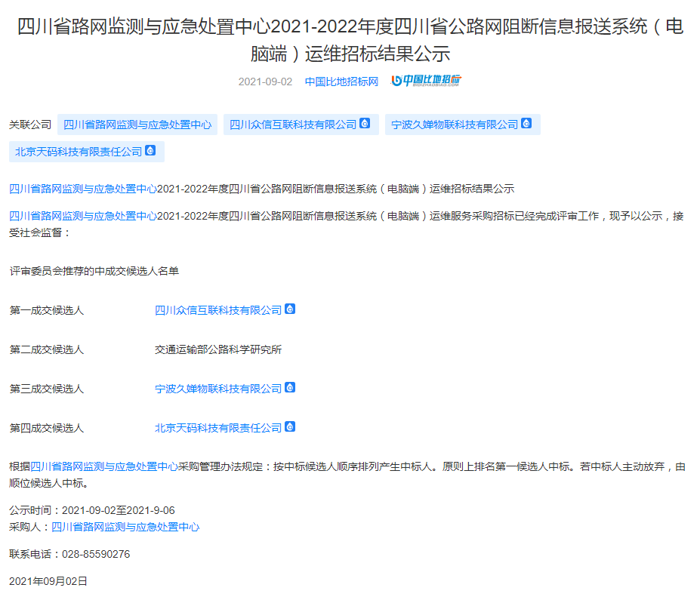Click the 第三成交候选人 label
The image size is (700, 600).
point(46,389)
